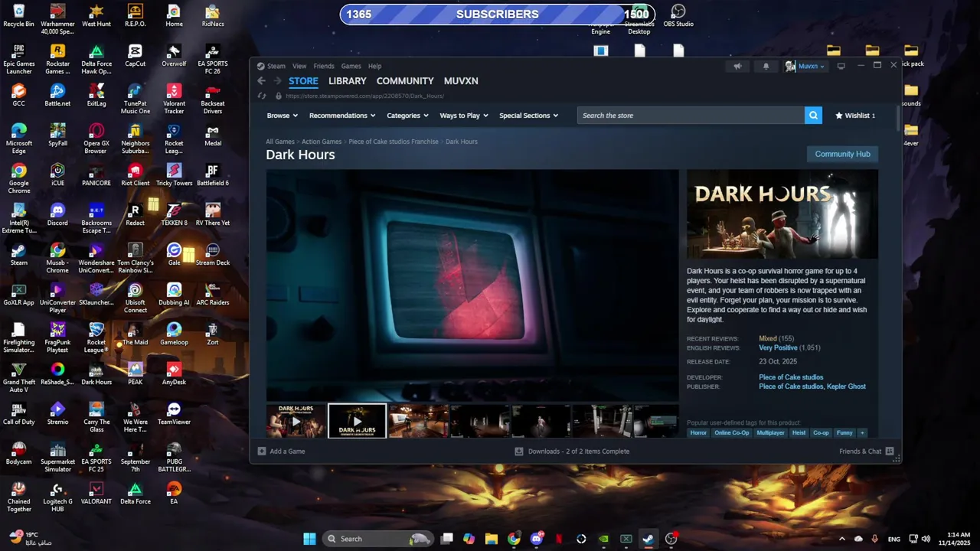980x551 pixels.
Task: Open the Recycle Bin desktop icon
Action: click(19, 15)
